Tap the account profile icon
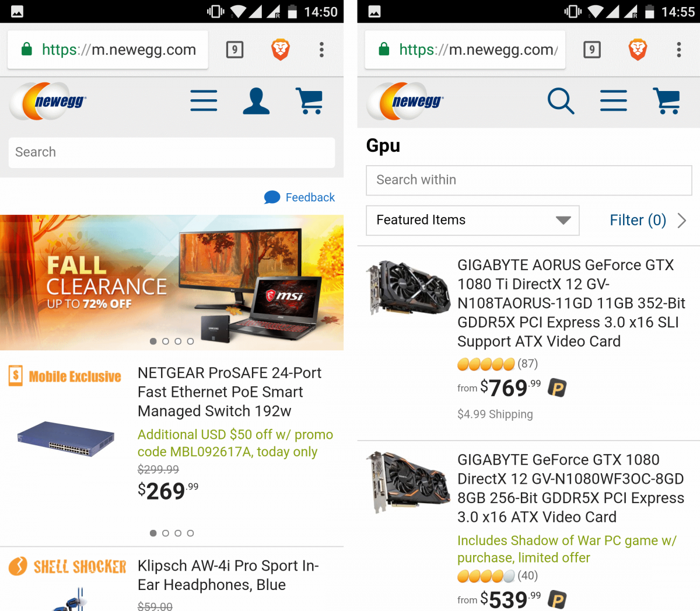Viewport: 700px width, 611px height. (256, 101)
